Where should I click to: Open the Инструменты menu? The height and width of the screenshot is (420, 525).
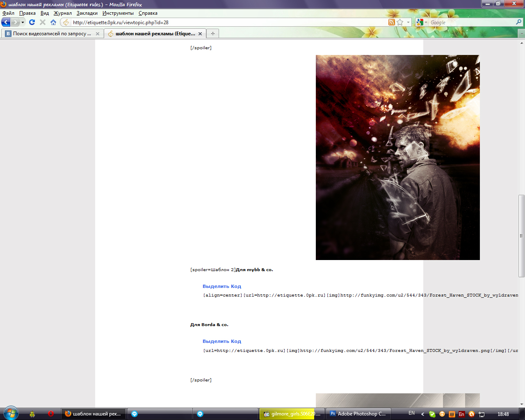[118, 13]
